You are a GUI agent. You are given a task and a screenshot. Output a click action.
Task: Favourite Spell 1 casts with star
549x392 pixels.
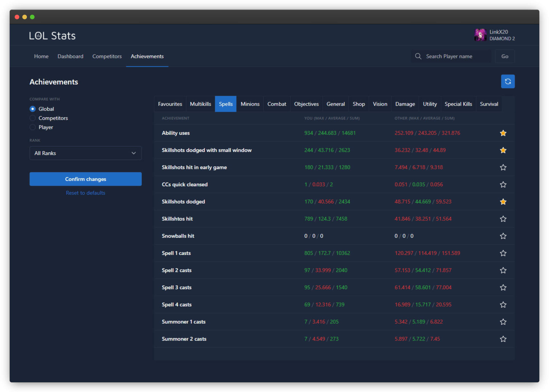click(503, 253)
